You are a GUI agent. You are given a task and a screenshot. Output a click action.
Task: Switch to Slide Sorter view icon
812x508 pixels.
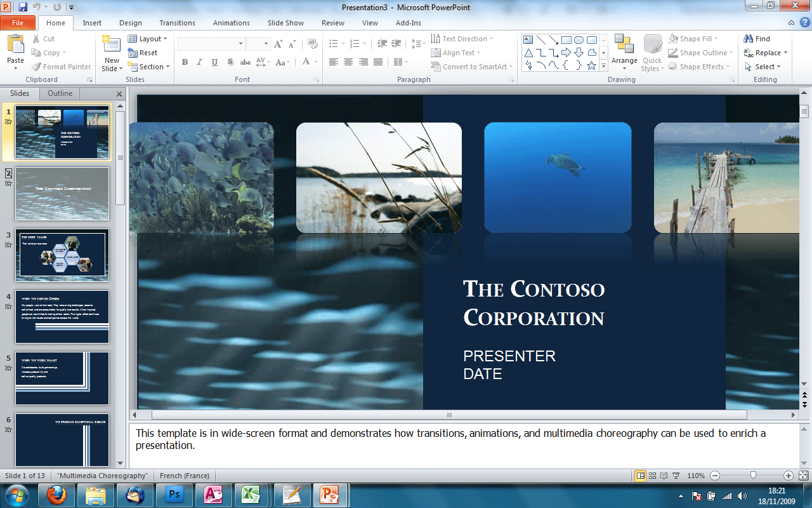pyautogui.click(x=653, y=476)
